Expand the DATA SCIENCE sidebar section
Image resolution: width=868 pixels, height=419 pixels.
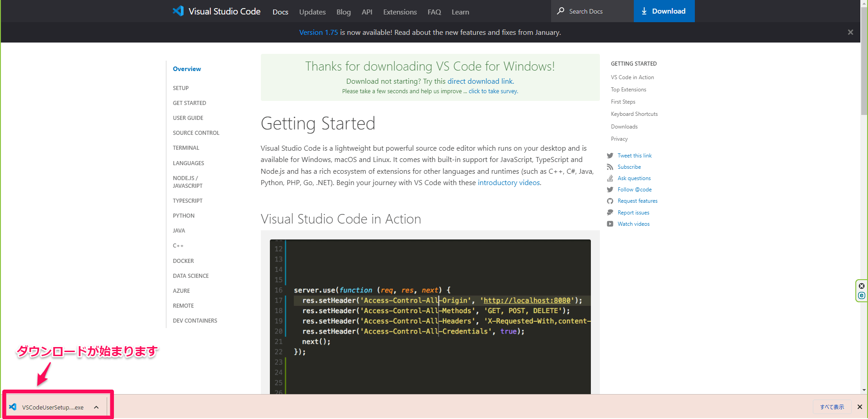[x=191, y=276]
